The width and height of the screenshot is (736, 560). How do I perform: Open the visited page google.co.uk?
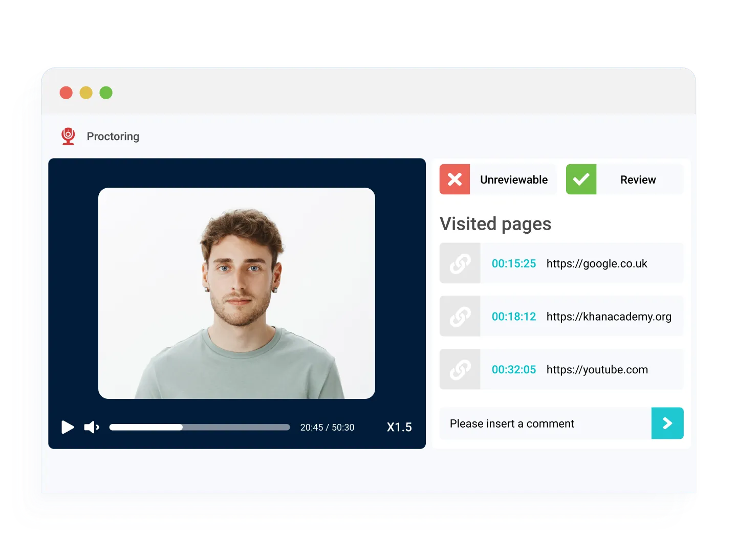597,263
